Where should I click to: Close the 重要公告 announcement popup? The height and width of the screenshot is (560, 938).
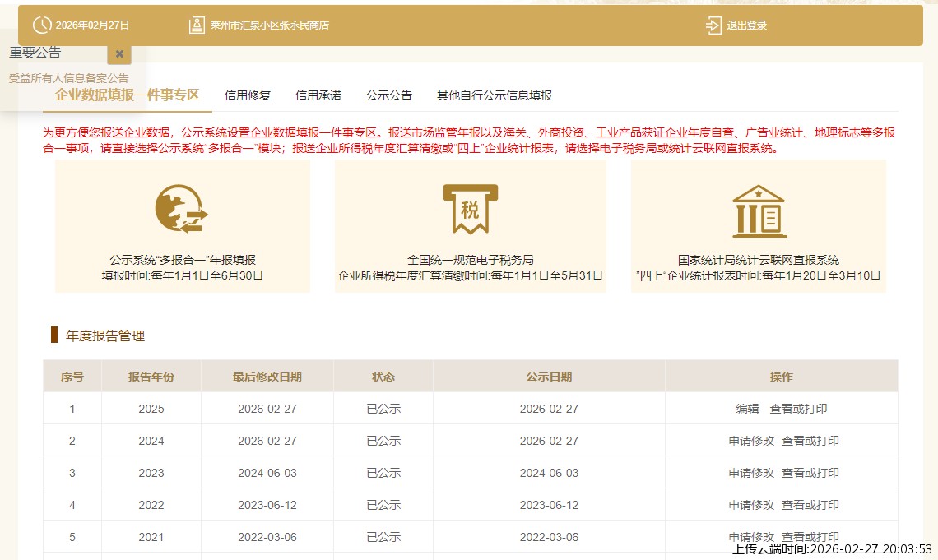coord(119,53)
